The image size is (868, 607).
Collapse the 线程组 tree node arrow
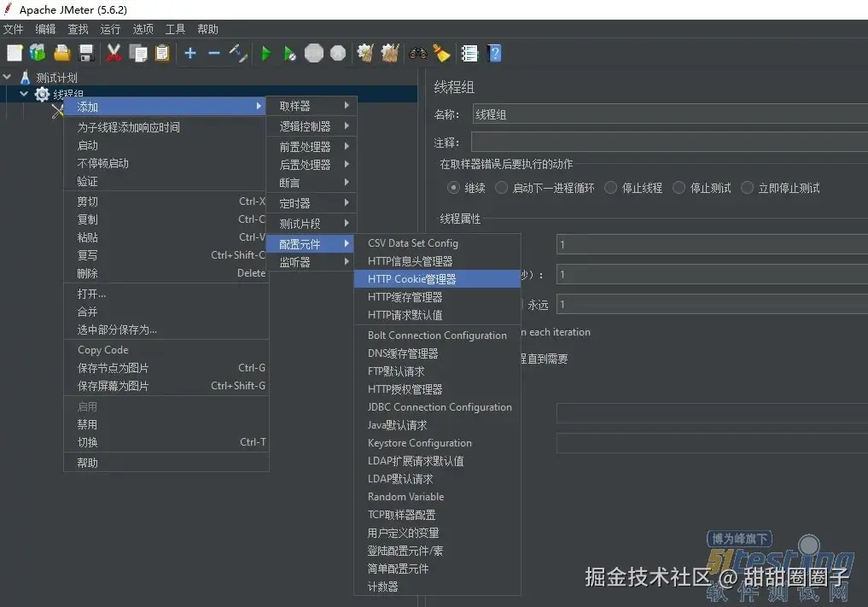pos(24,94)
